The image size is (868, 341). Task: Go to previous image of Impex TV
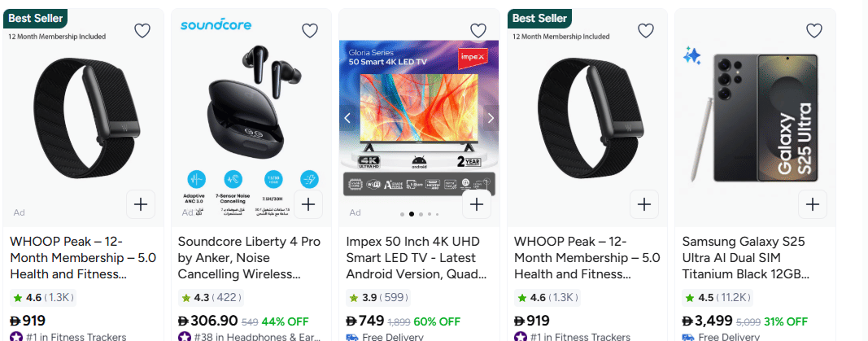(347, 118)
